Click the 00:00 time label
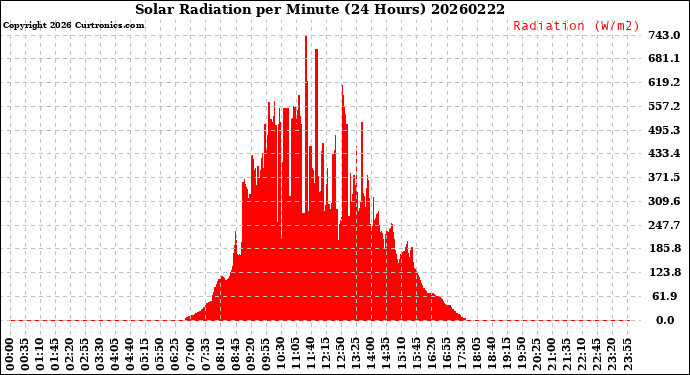 coord(10,355)
